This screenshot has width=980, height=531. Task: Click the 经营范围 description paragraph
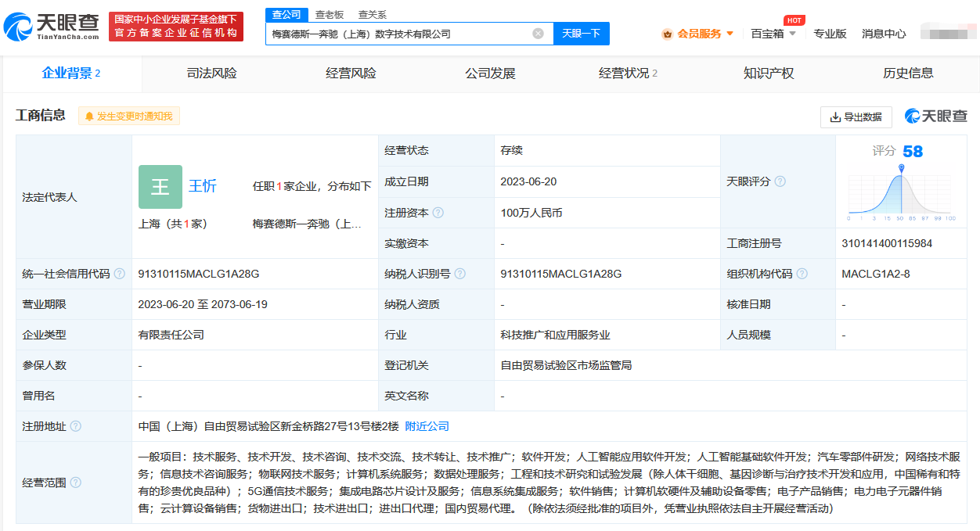point(549,483)
